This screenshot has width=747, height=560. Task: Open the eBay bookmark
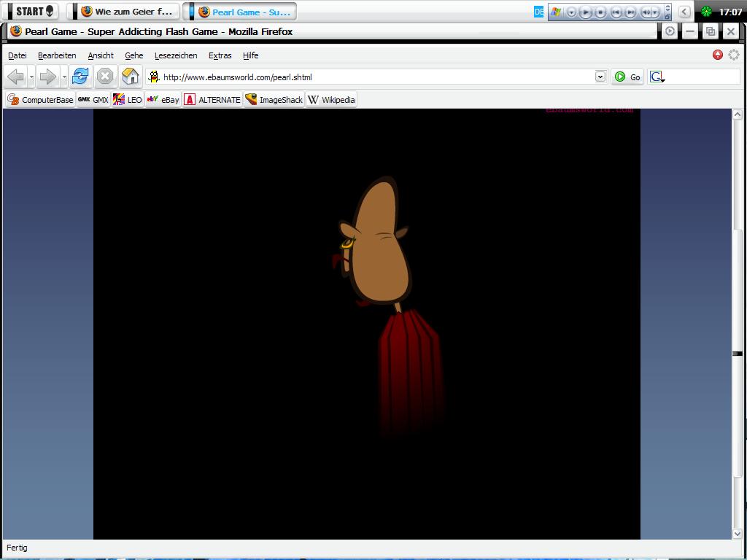point(163,99)
